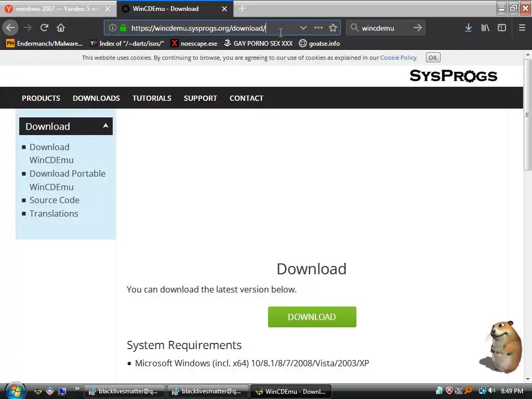Open the Library bookmarks icon
Screen dimensions: 532x399
tap(485, 28)
